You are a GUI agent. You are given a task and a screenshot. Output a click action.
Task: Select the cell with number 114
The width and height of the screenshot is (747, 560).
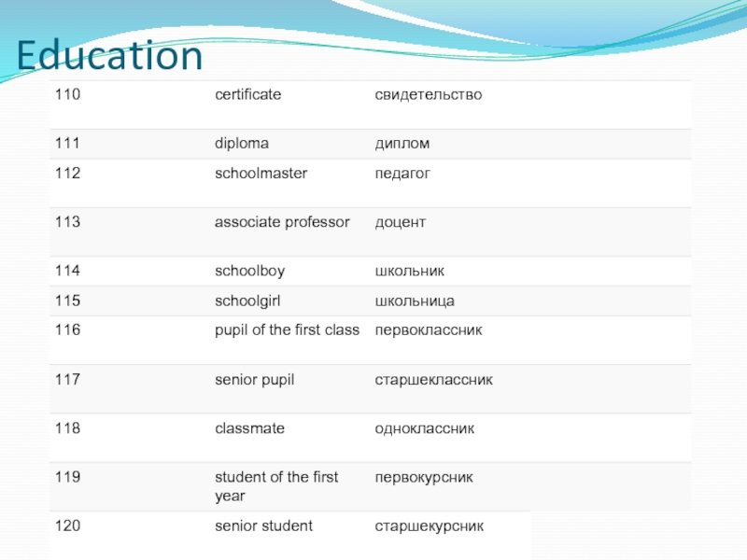coord(67,271)
